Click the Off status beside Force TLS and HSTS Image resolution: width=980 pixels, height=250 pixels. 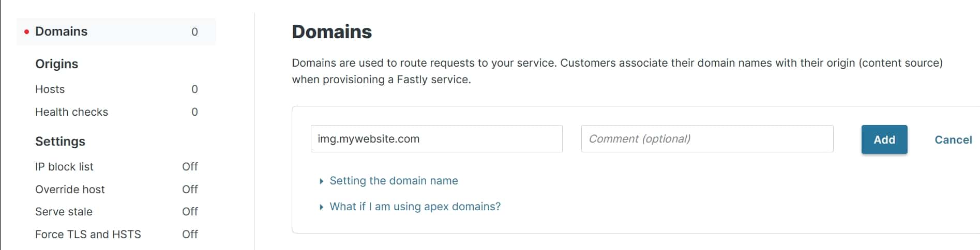pos(190,235)
